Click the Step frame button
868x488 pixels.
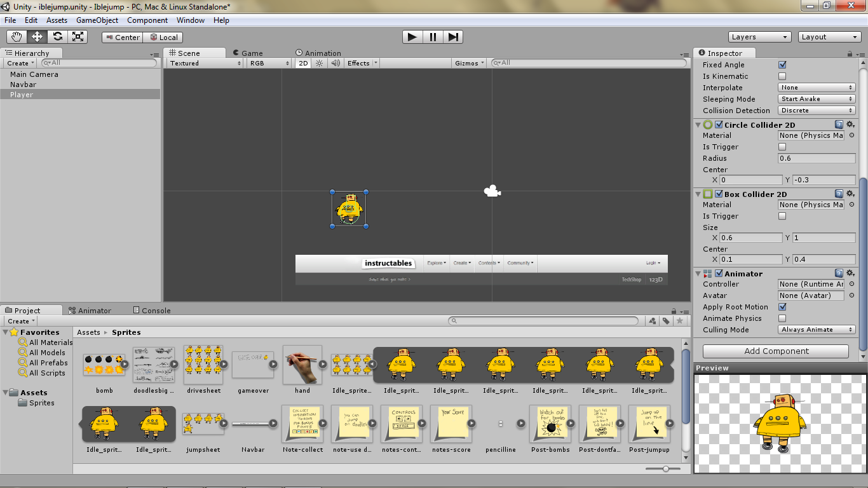[453, 37]
